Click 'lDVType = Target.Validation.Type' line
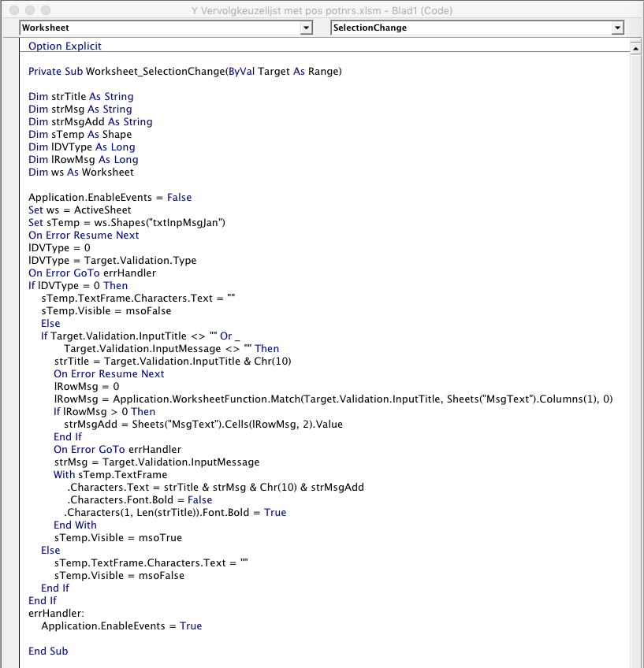The image size is (644, 668). point(113,260)
